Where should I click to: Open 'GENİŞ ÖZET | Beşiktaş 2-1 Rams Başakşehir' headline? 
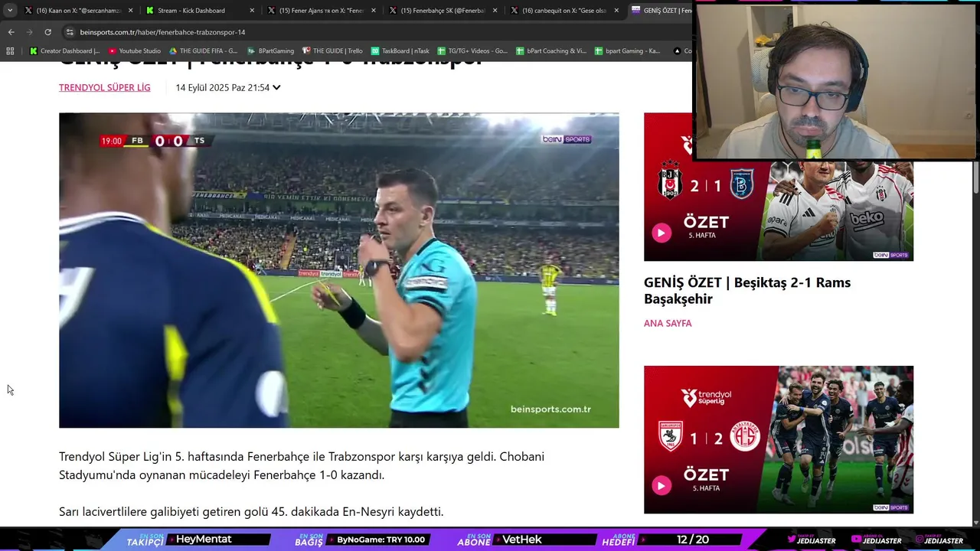click(747, 291)
